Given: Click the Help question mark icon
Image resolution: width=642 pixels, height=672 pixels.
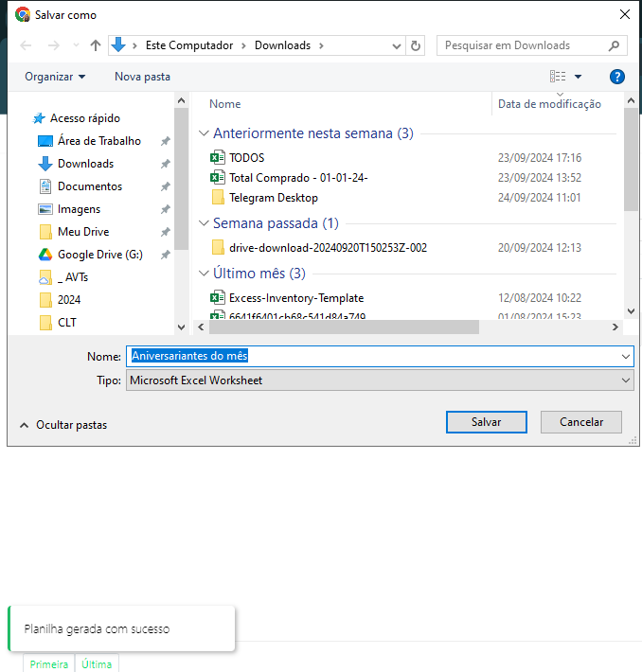Looking at the screenshot, I should [617, 77].
